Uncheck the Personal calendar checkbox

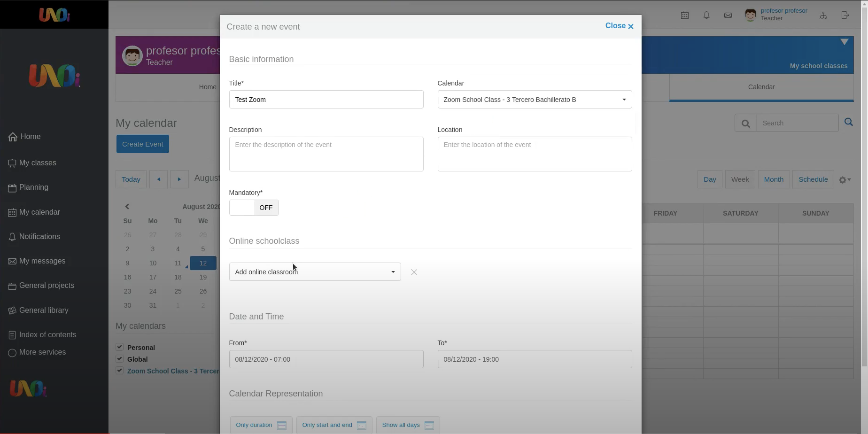(119, 347)
